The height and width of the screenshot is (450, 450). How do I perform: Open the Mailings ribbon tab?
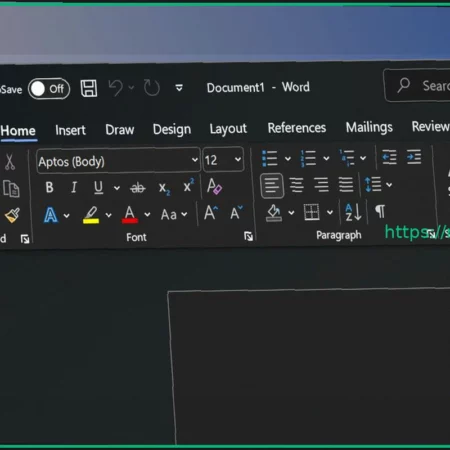(x=369, y=127)
